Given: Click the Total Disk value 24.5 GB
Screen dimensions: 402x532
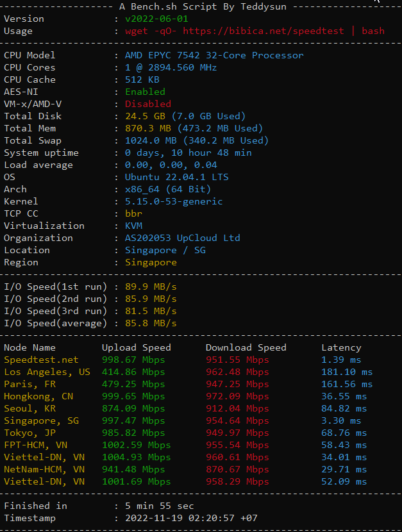Looking at the screenshot, I should click(x=145, y=116).
